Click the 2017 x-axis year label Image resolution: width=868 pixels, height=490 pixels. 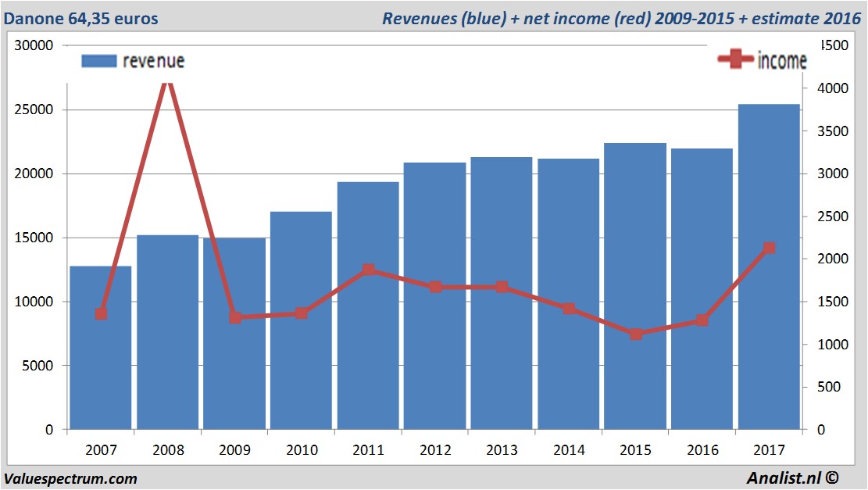point(769,449)
